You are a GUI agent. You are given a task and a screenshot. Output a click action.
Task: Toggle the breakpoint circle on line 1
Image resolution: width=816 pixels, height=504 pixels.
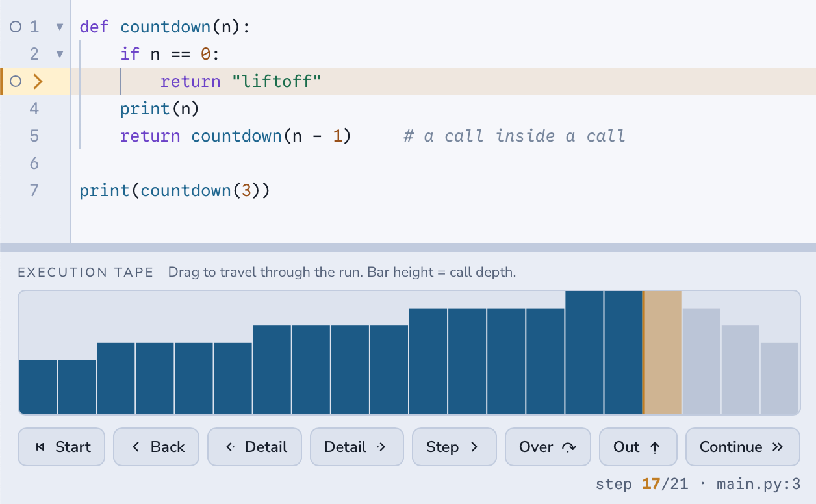[16, 27]
